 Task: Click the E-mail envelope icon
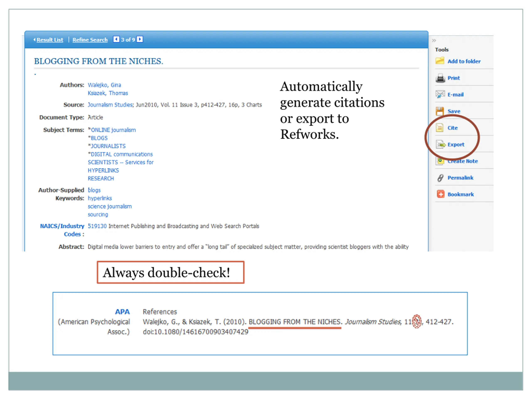tap(440, 94)
